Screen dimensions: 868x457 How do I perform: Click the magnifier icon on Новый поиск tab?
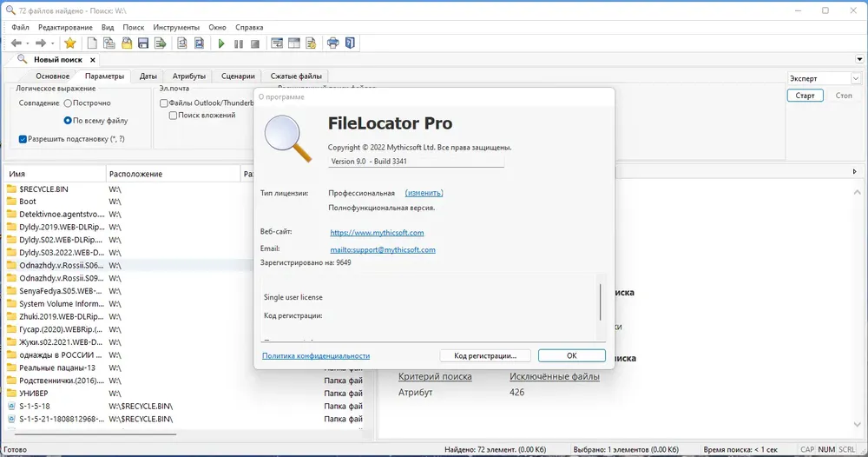(23, 59)
